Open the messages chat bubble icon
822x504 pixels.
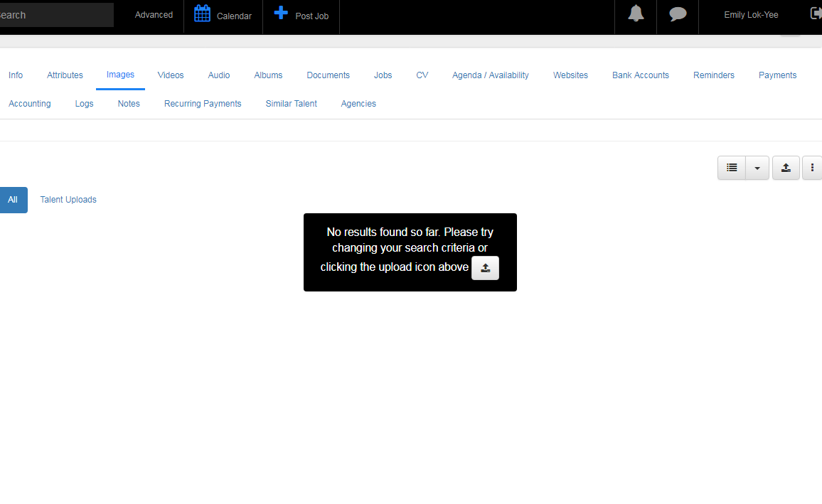point(678,14)
